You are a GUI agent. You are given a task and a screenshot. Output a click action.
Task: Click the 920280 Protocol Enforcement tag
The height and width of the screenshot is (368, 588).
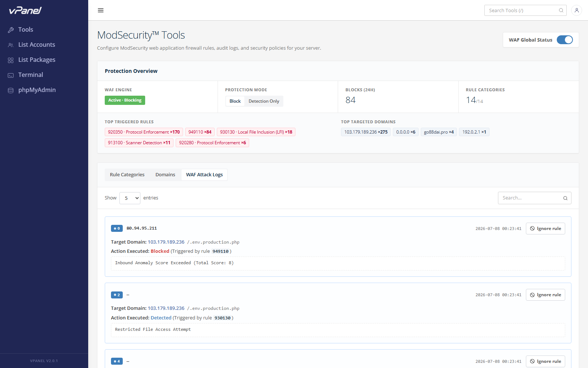(x=212, y=143)
